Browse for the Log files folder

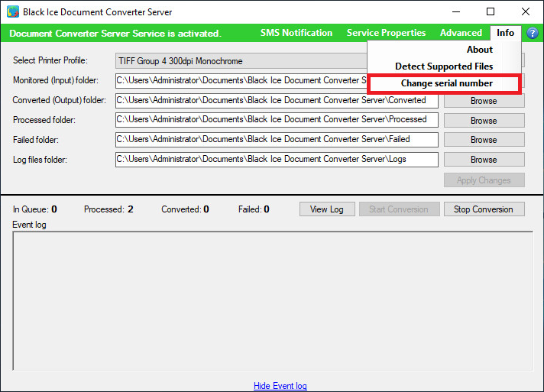coord(484,160)
